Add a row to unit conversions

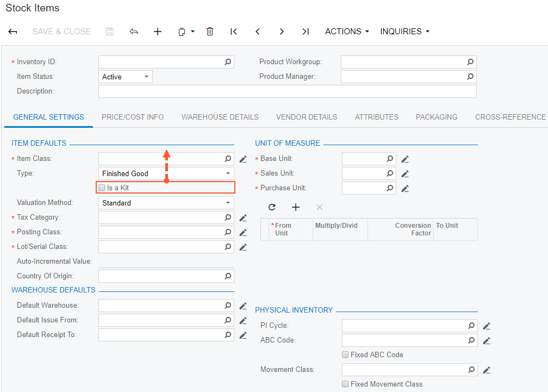tap(296, 207)
